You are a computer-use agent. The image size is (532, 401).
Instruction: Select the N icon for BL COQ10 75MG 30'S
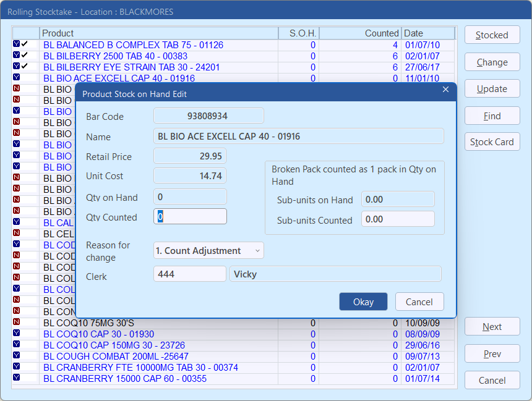16,323
